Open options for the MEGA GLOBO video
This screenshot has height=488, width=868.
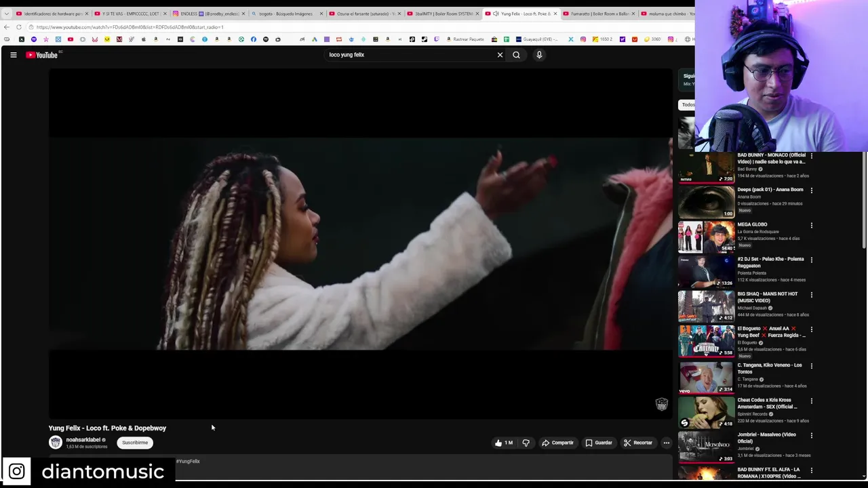[811, 225]
